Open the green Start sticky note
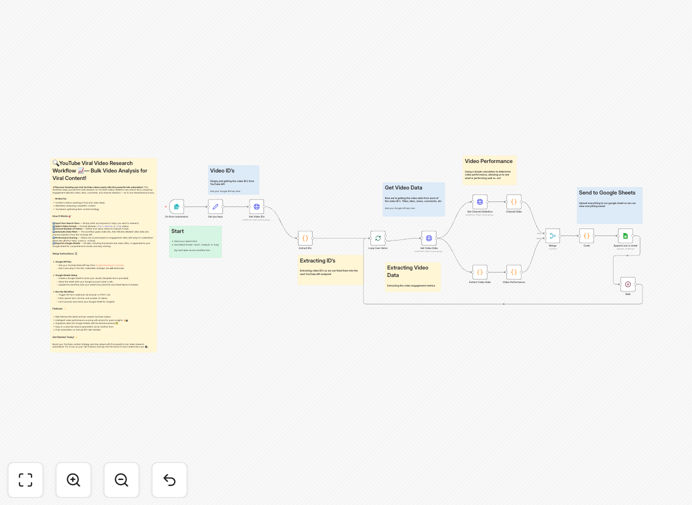 pyautogui.click(x=196, y=242)
